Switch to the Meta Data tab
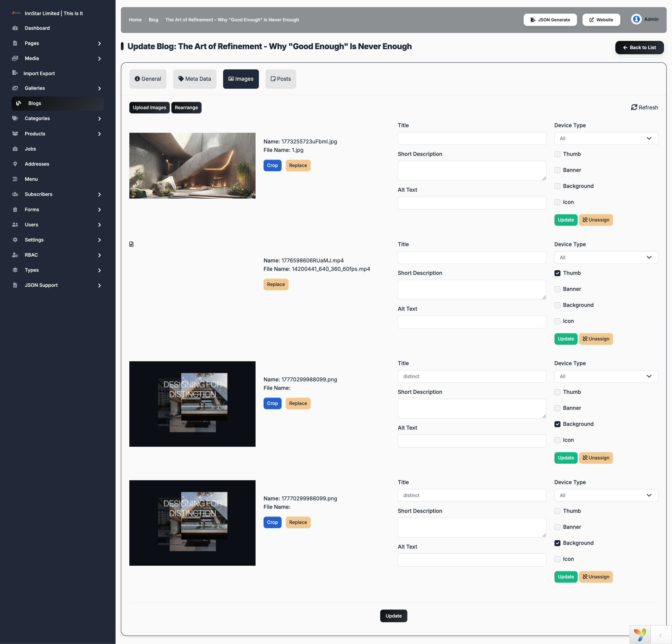672x644 pixels. 194,79
